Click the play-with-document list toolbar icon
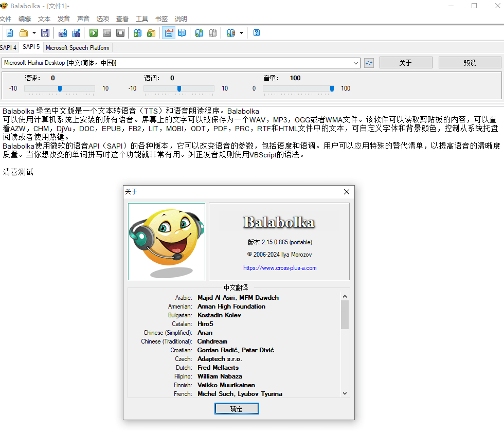Viewport: 504px width, 433px height. [138, 33]
